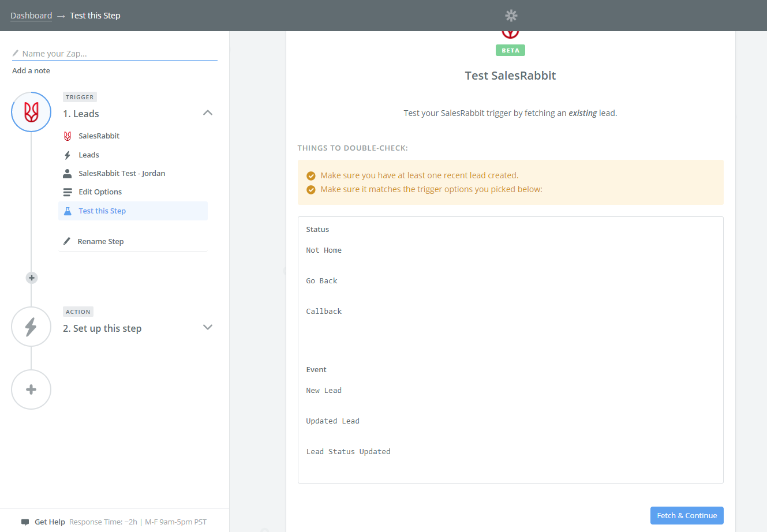The height and width of the screenshot is (532, 767).
Task: Click the Response Time text in footer
Action: click(138, 522)
